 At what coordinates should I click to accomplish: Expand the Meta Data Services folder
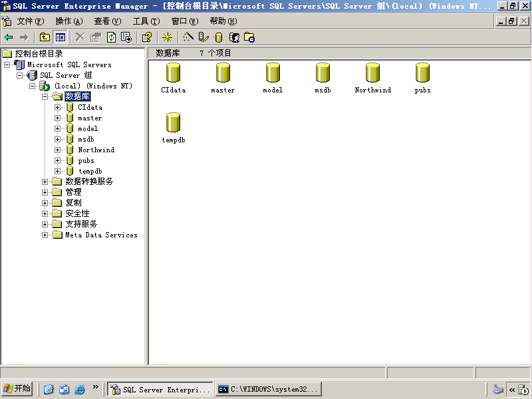[45, 235]
